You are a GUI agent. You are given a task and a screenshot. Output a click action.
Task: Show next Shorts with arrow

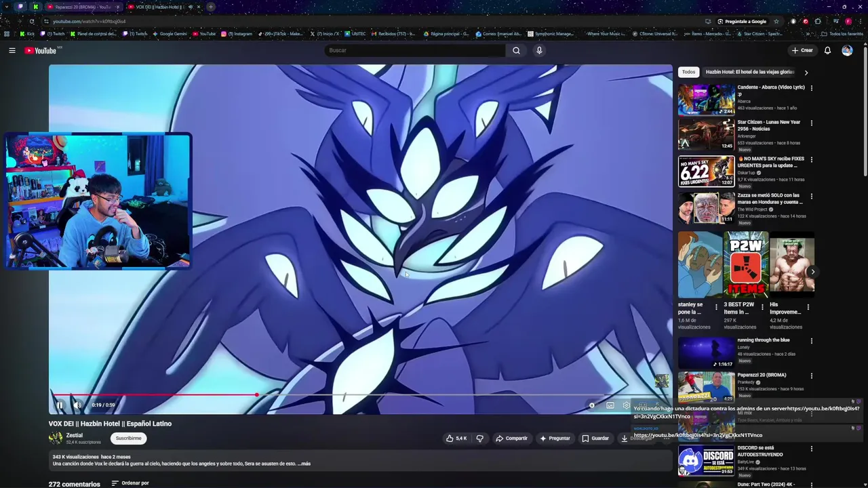click(x=812, y=272)
